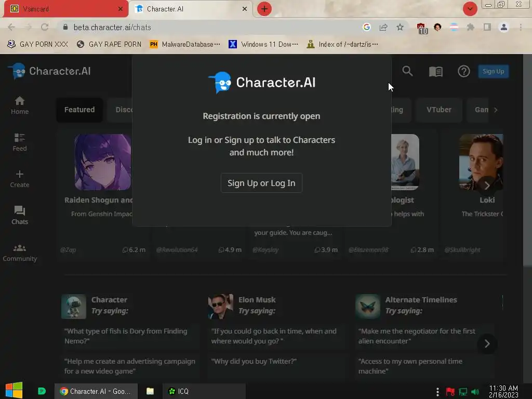This screenshot has width=532, height=399.
Task: Open Feed in sidebar
Action: 20,142
